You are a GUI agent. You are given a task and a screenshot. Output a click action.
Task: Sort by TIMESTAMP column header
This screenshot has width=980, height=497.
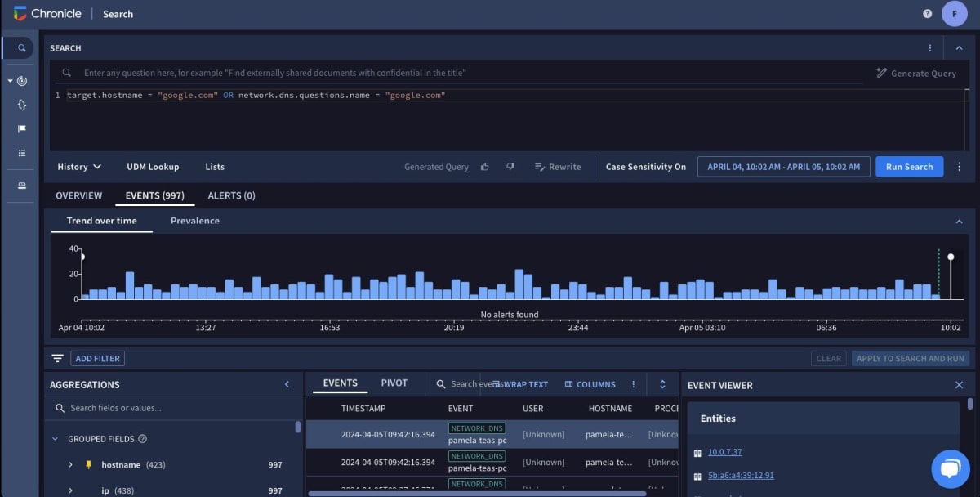point(363,408)
